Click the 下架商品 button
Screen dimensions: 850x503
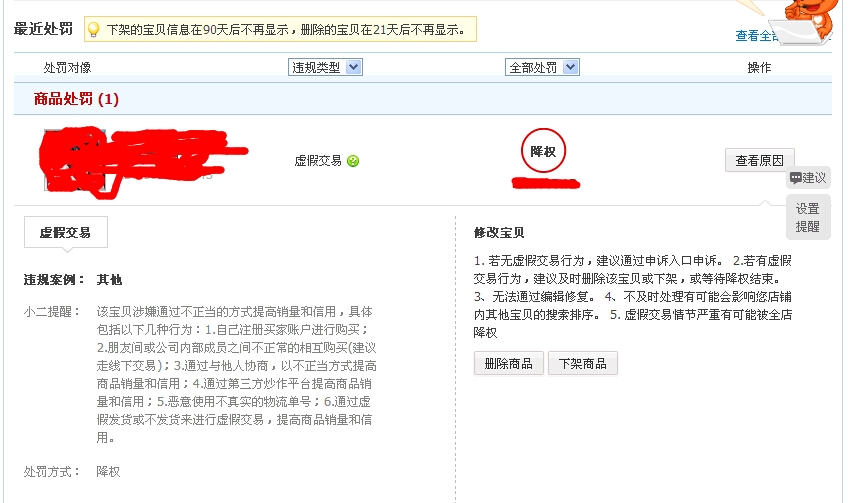click(x=582, y=363)
